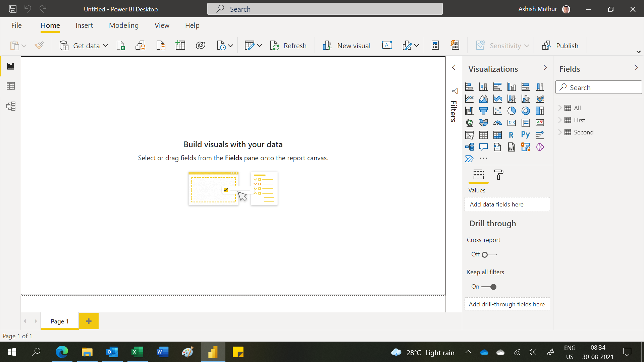Select the Decomposition tree visual
Screen dimensions: 644x362
point(470,147)
